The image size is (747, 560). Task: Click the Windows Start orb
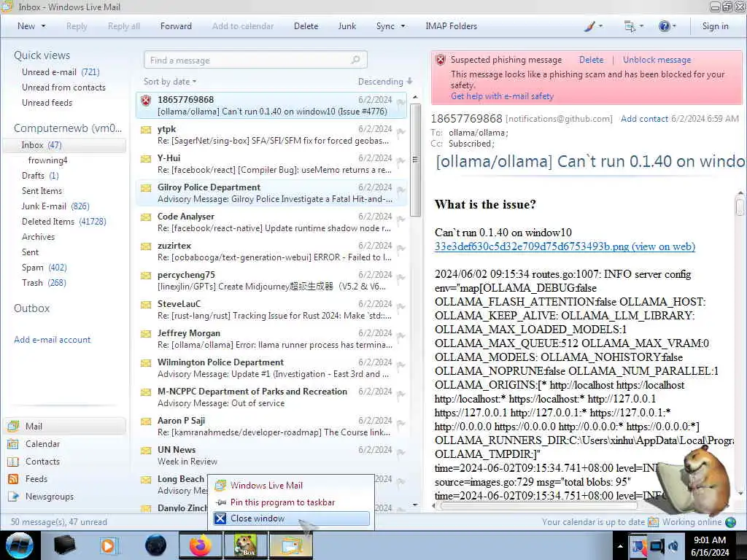pos(20,545)
